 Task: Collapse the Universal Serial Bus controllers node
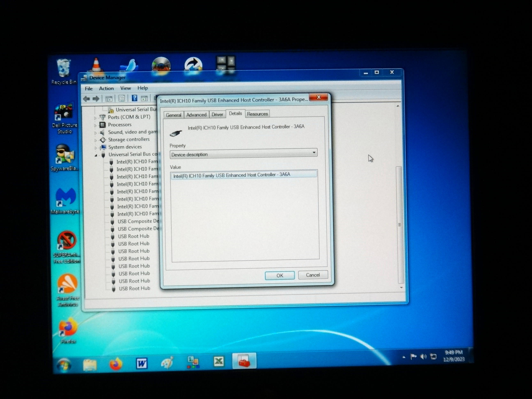click(x=96, y=155)
